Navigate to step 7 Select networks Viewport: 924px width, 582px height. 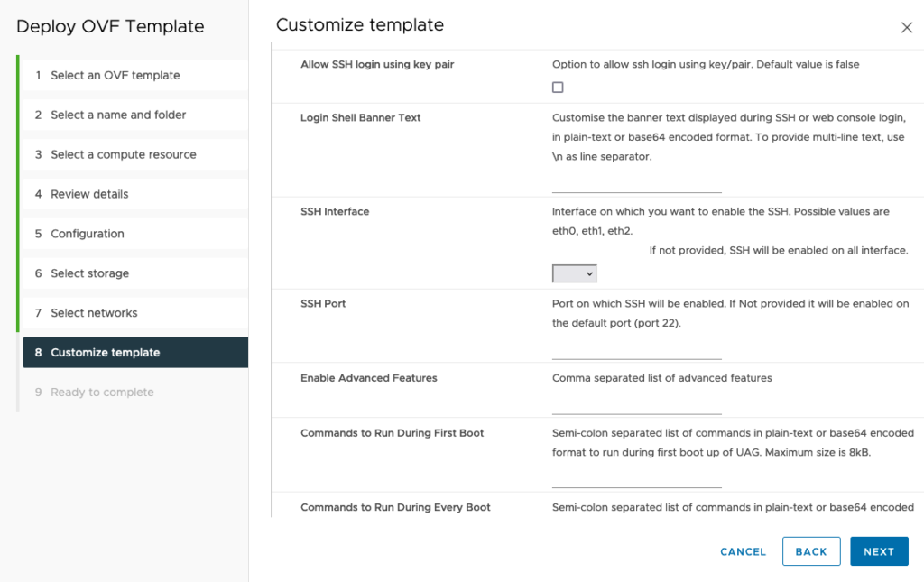(94, 313)
